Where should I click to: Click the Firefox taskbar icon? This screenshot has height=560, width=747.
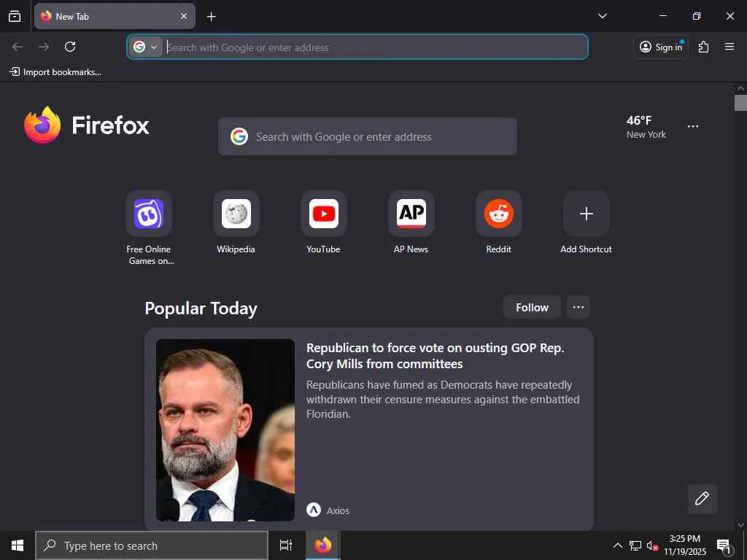click(x=323, y=545)
